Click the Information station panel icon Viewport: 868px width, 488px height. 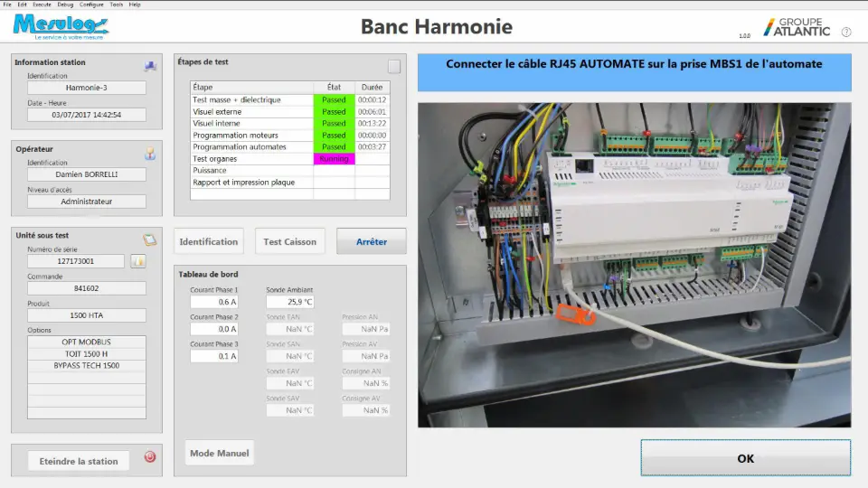pos(150,66)
